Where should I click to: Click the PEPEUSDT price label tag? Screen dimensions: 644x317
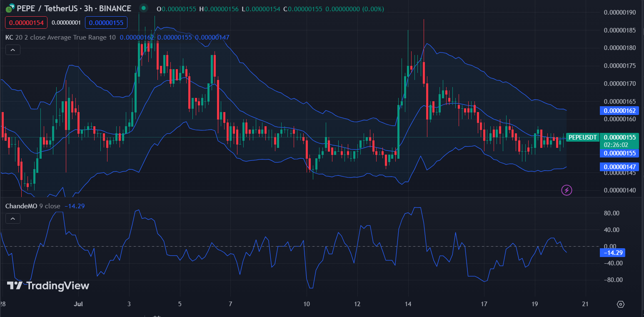pyautogui.click(x=582, y=137)
